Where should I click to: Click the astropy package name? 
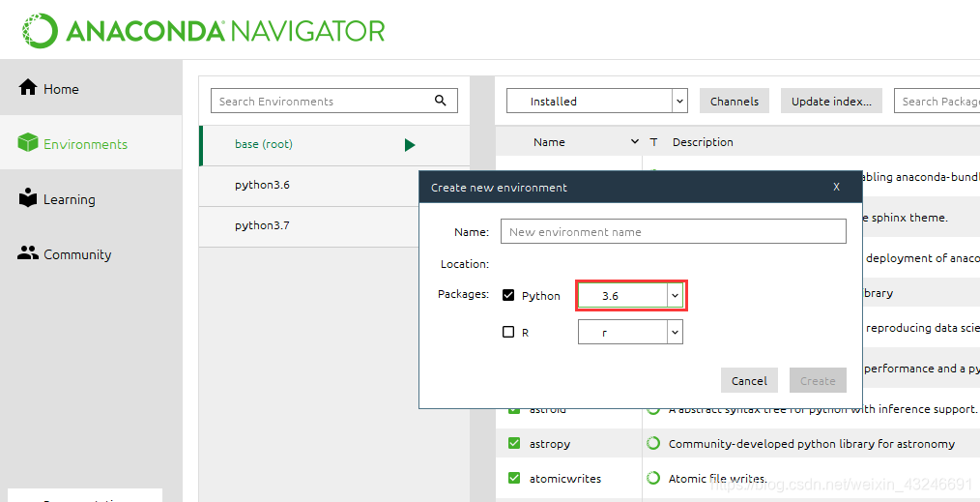tap(550, 444)
